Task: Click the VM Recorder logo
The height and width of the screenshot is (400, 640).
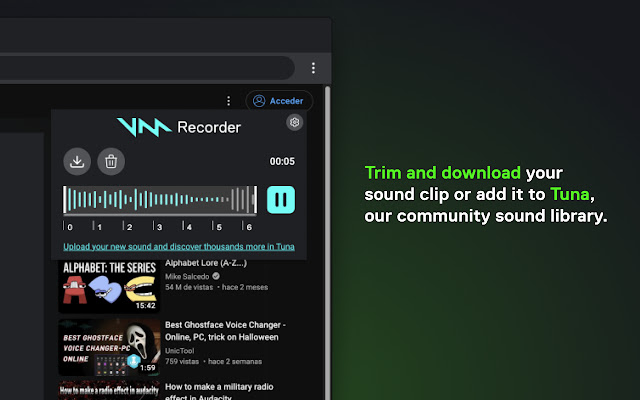Action: 179,127
